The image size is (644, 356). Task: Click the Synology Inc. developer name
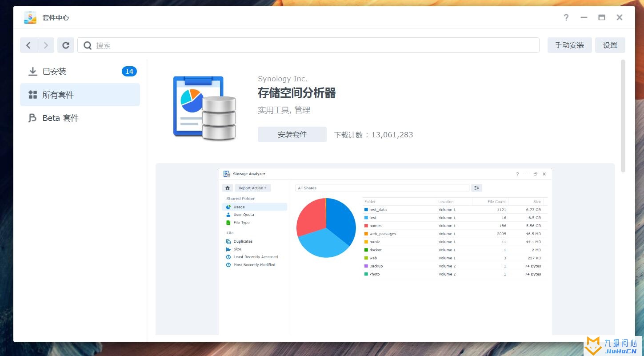pos(282,79)
